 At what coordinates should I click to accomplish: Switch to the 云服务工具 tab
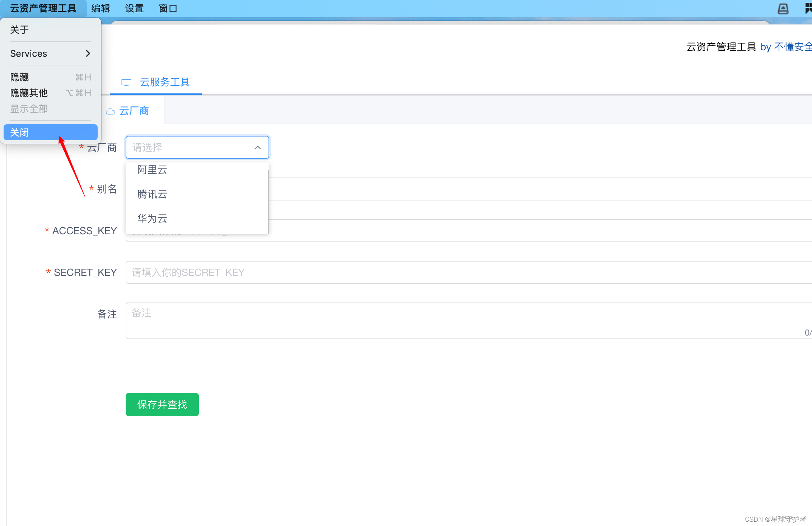pos(164,82)
